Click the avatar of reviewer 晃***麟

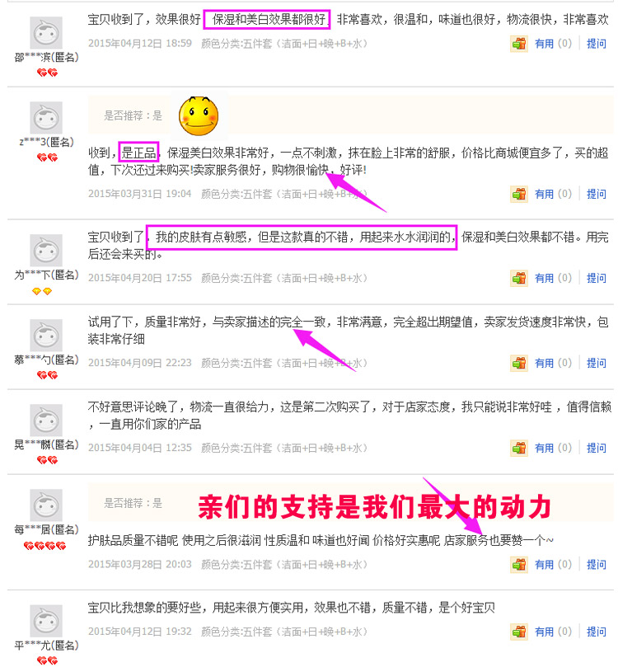[46, 421]
